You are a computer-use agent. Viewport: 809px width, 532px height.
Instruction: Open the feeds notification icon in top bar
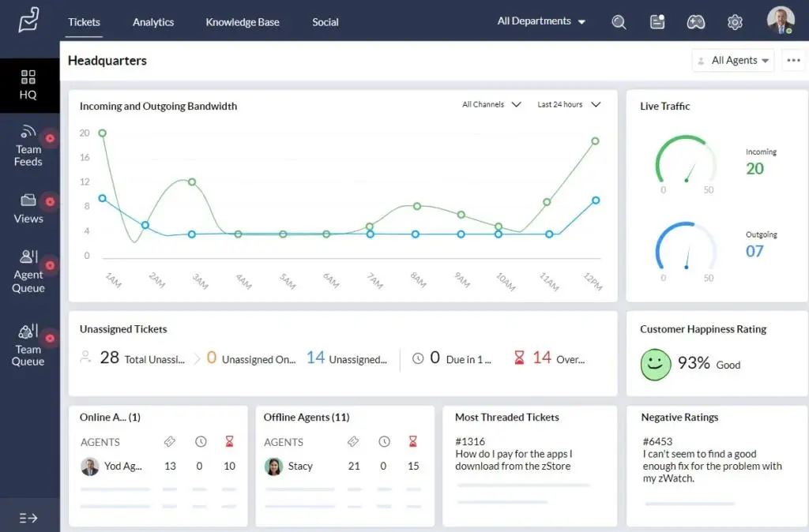657,21
